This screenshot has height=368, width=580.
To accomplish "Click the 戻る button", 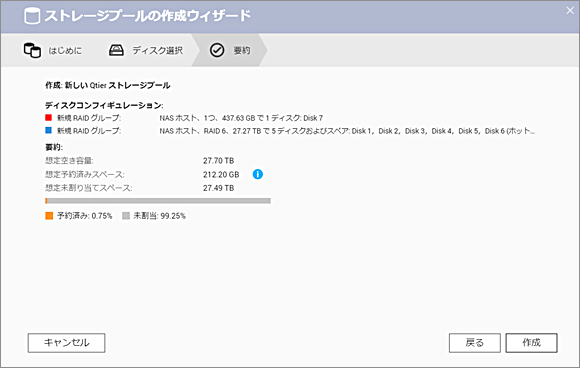I will (475, 343).
